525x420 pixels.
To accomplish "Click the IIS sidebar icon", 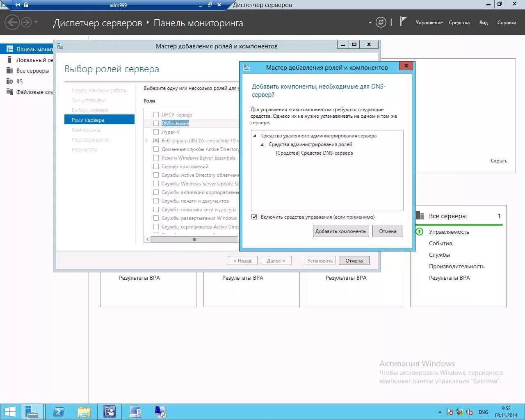I will [x=10, y=81].
